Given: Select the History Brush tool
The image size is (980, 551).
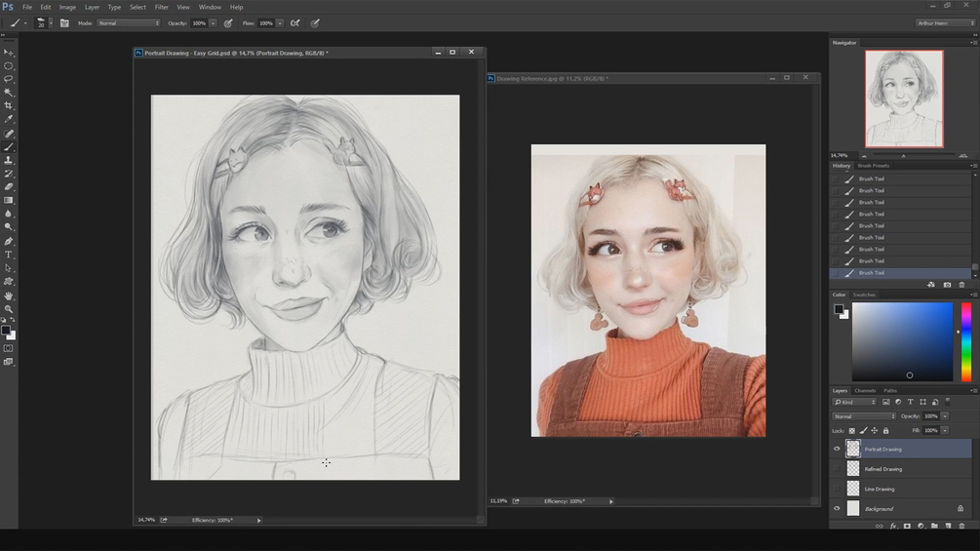Looking at the screenshot, I should point(8,174).
